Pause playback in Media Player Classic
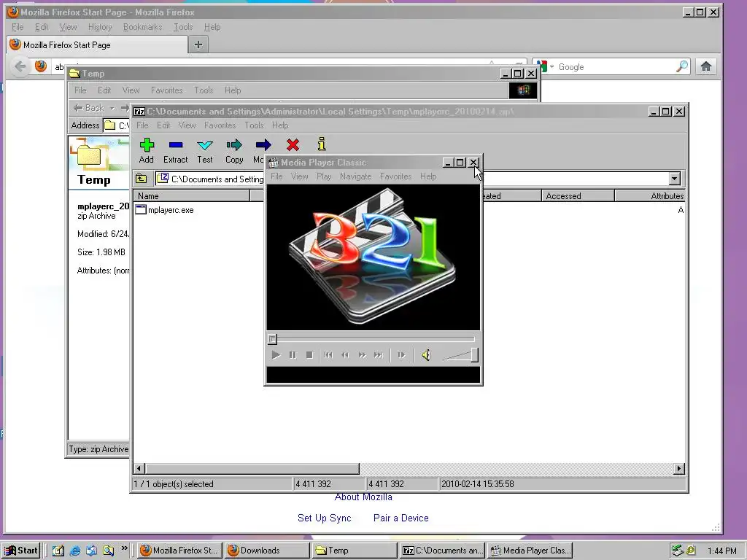This screenshot has height=560, width=747. 293,355
